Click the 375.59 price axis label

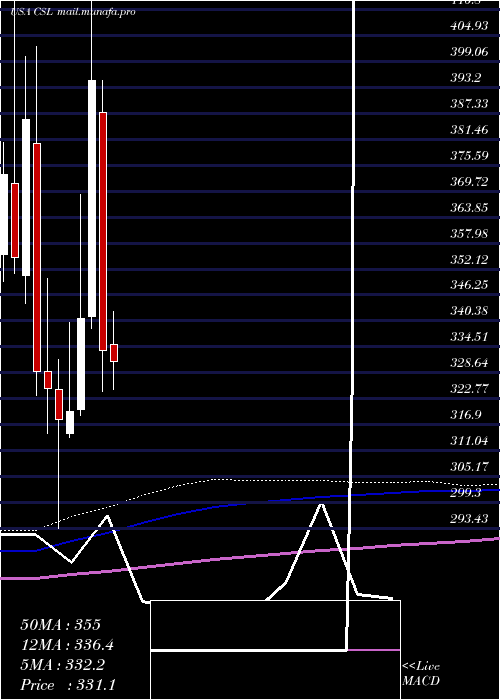(x=469, y=156)
